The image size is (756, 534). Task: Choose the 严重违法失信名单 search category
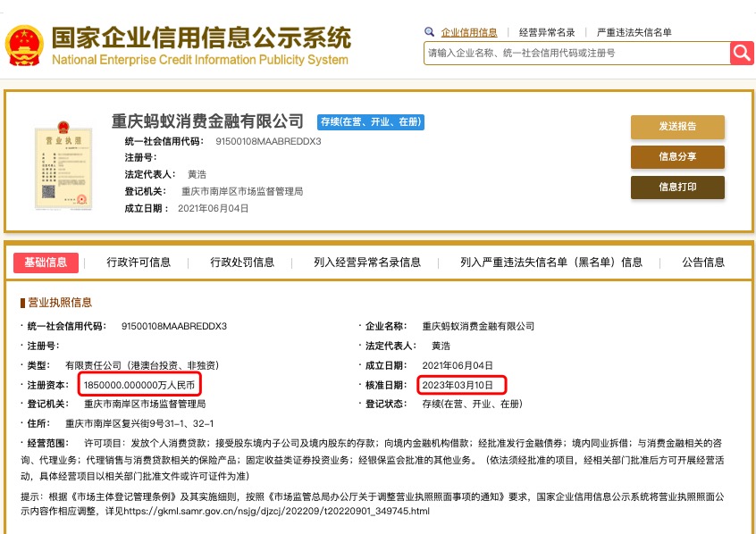tap(634, 32)
